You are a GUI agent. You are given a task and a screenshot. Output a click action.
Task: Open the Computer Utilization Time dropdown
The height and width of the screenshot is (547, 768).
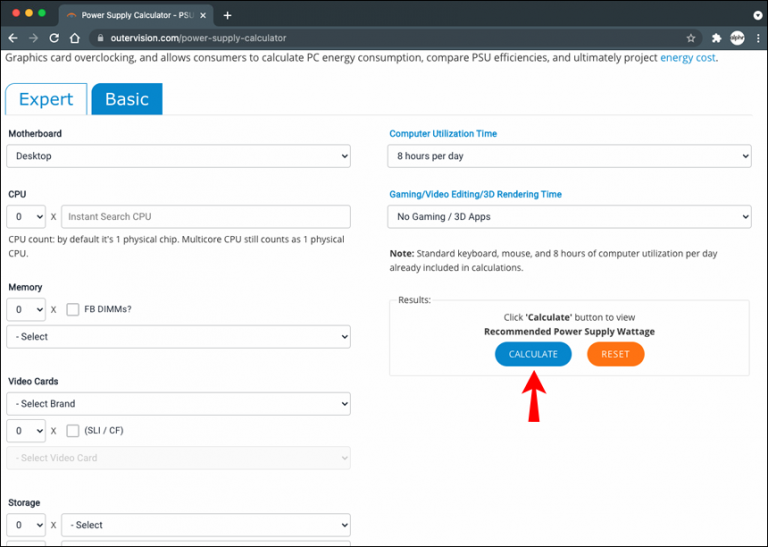click(568, 156)
